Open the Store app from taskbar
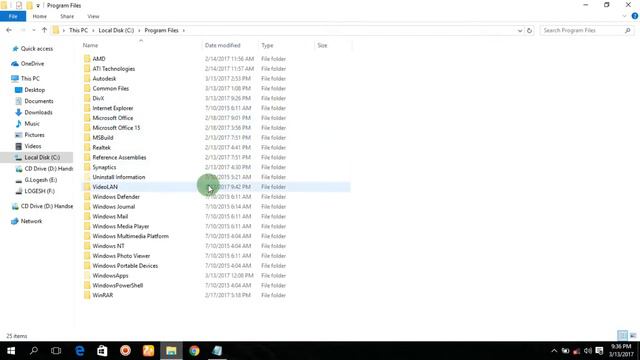This screenshot has height=360, width=640. point(102,351)
